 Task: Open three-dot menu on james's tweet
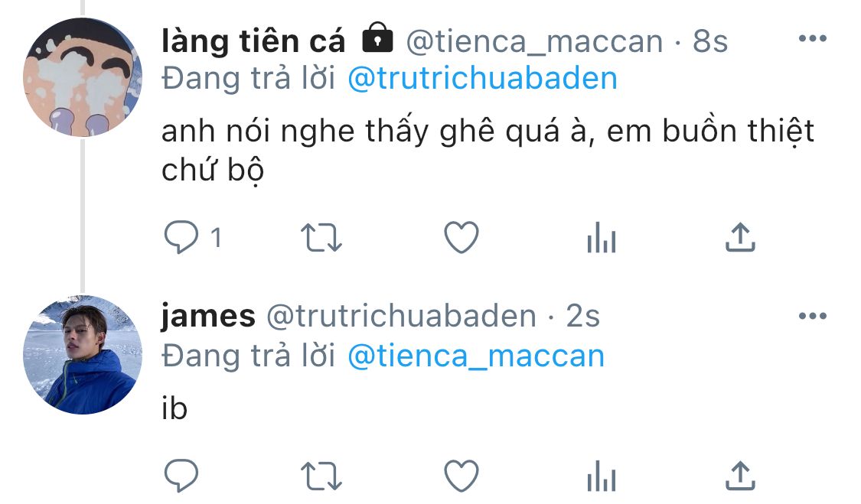tap(813, 316)
